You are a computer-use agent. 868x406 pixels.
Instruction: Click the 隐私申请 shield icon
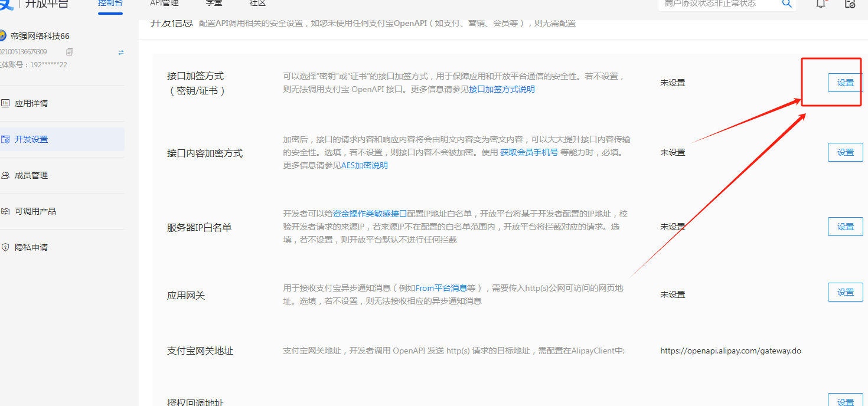tap(5, 247)
